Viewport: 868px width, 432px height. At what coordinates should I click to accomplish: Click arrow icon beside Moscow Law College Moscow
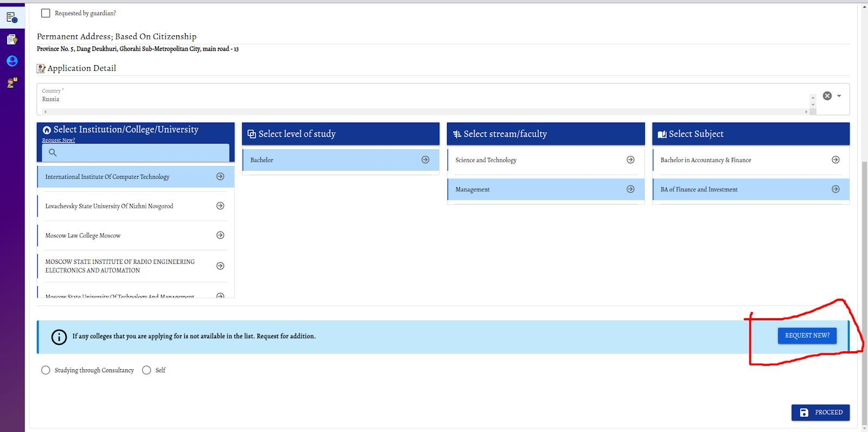tap(220, 235)
